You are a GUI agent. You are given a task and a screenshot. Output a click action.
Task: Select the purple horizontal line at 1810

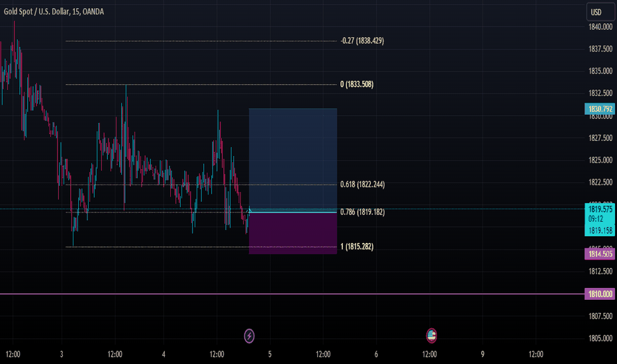click(x=292, y=294)
